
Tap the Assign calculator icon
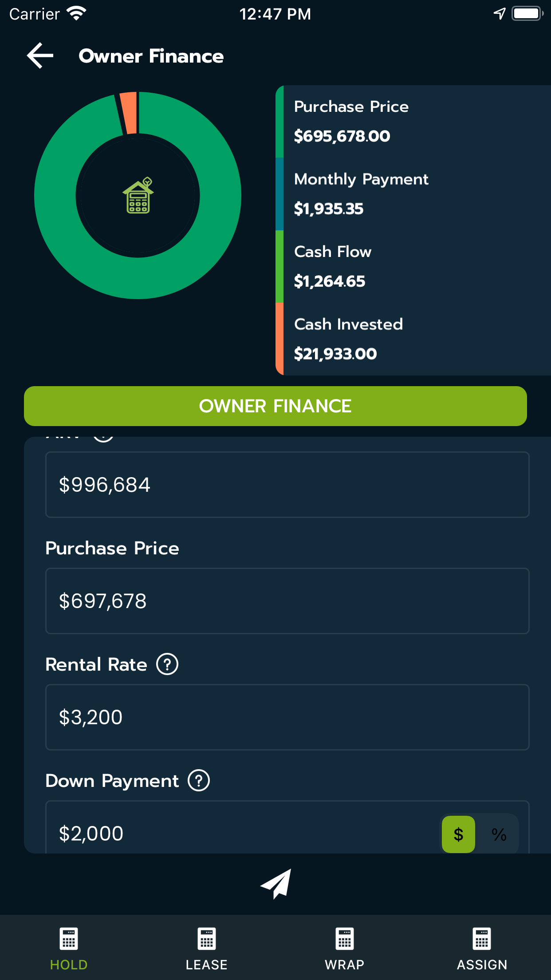482,939
